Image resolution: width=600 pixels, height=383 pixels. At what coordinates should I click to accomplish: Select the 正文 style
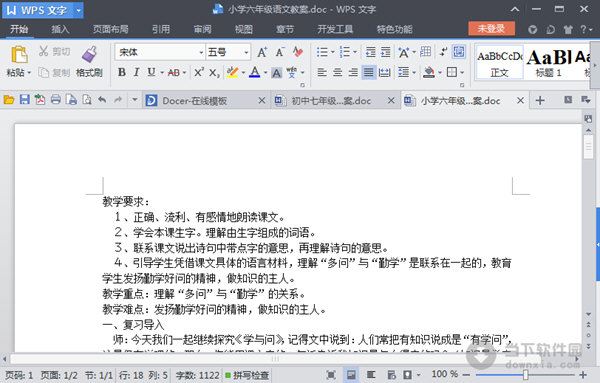click(x=499, y=62)
